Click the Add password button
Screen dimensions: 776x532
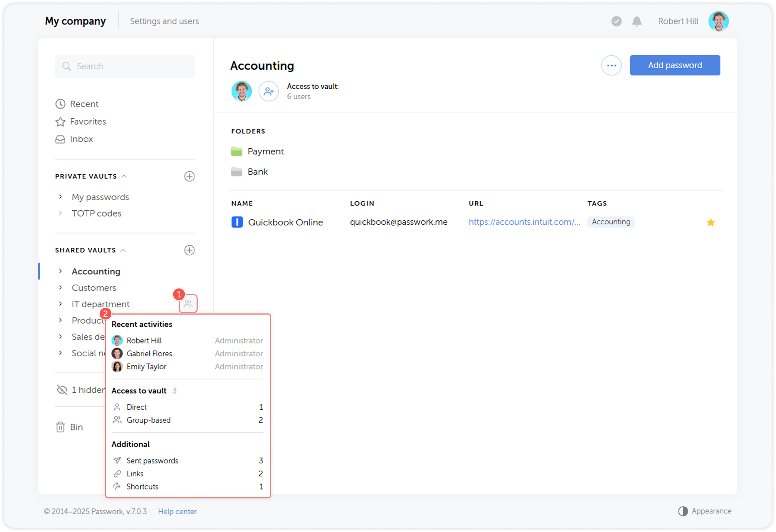(x=674, y=65)
